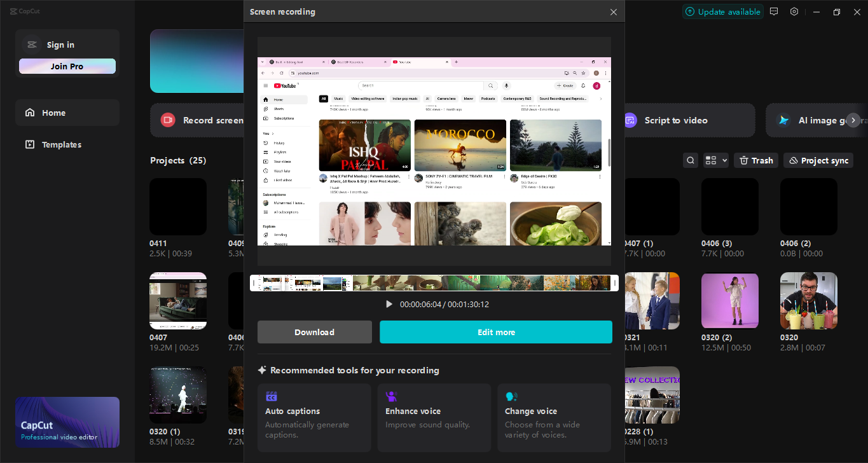Open the feedback message icon

pyautogui.click(x=773, y=11)
